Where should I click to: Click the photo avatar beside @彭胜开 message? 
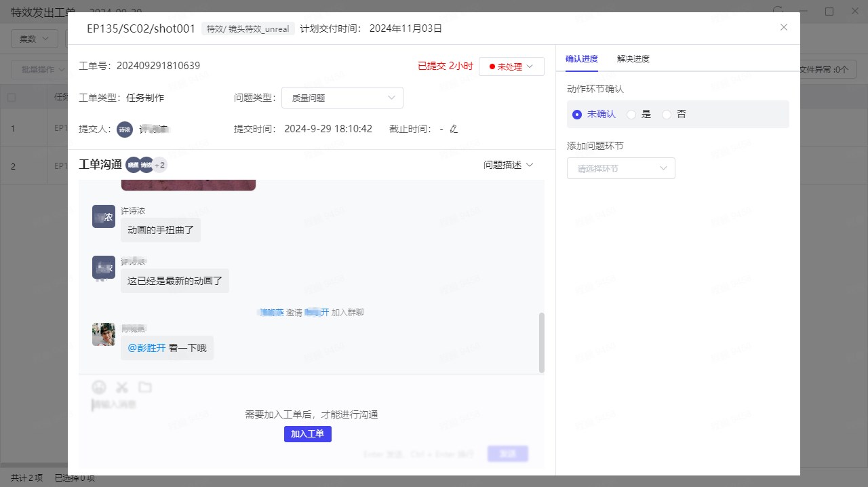pos(104,334)
